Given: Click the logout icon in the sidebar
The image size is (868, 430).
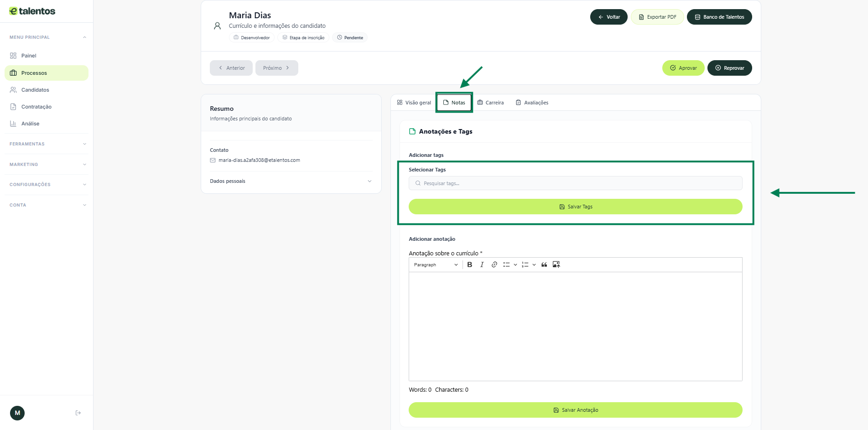Looking at the screenshot, I should point(78,413).
